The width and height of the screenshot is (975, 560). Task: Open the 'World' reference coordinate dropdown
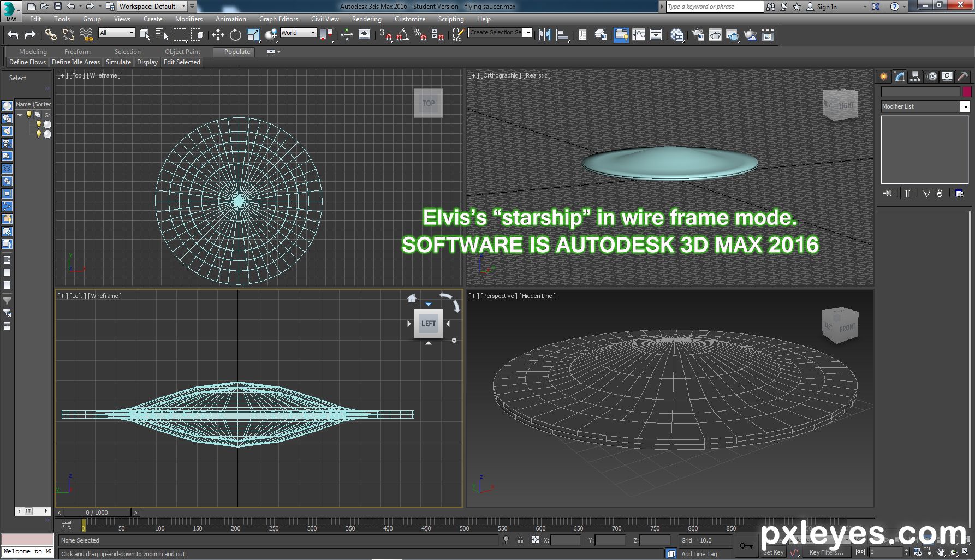click(298, 33)
